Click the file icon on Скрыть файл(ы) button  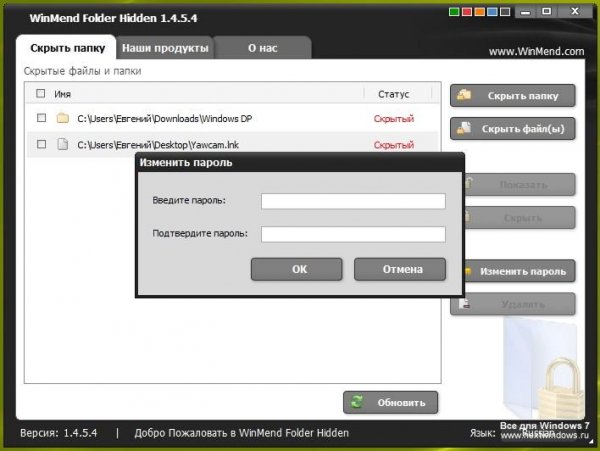point(464,128)
